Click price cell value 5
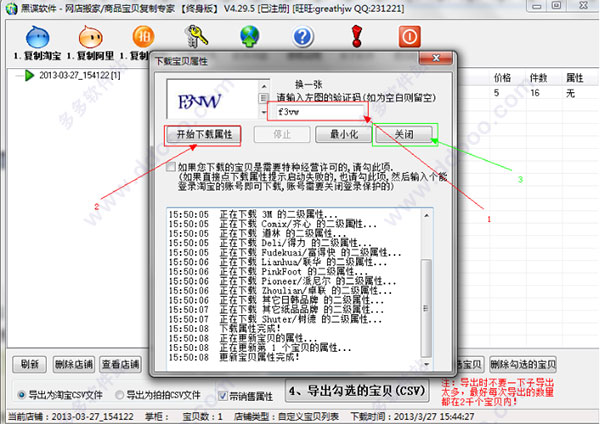Viewport: 600px width, 424px height. tap(496, 93)
